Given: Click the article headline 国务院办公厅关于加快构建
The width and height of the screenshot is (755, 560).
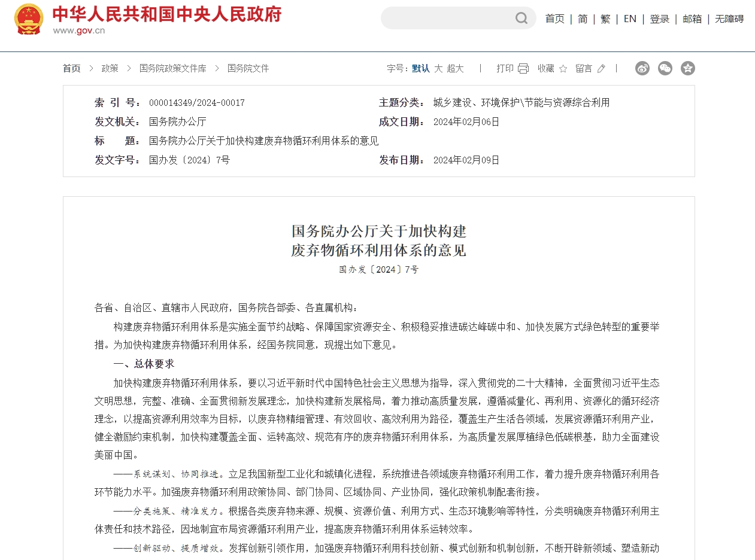Looking at the screenshot, I should [x=379, y=231].
